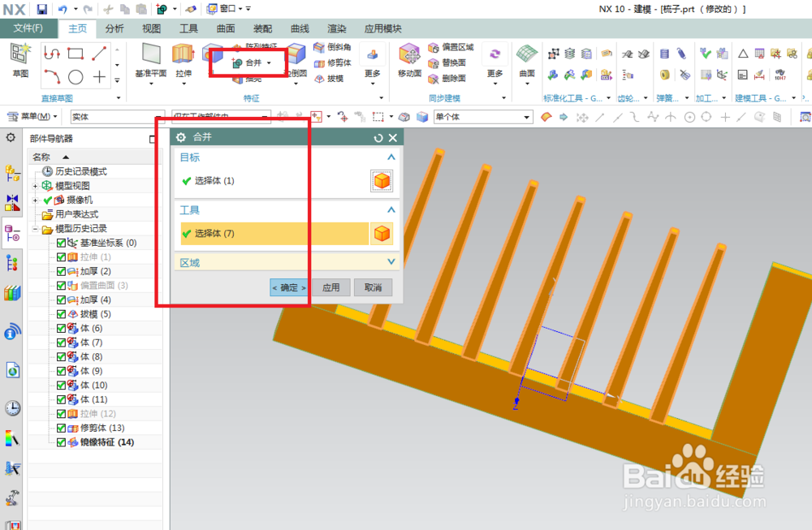Select 历史记录模式 in navigator
The height and width of the screenshot is (530, 812).
tap(80, 171)
